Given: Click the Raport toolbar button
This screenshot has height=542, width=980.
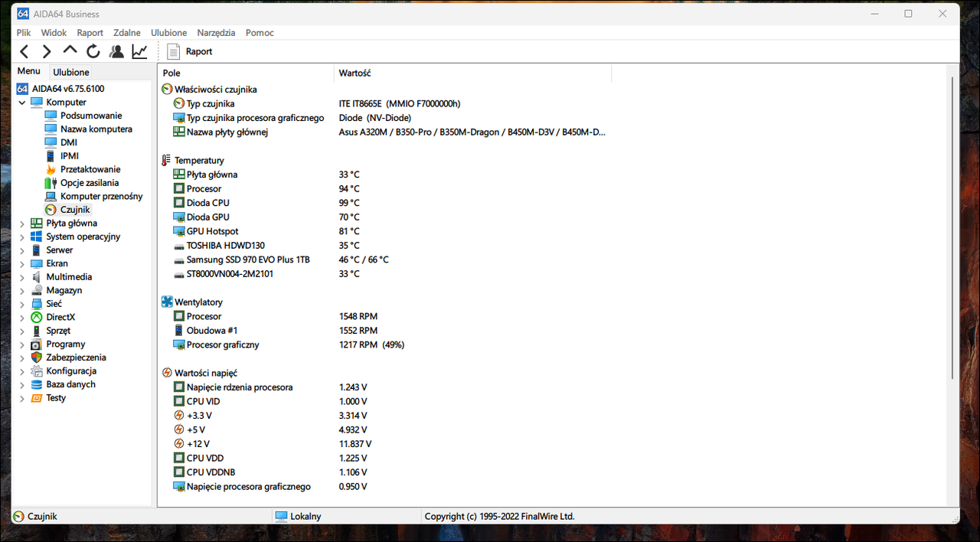Looking at the screenshot, I should click(x=190, y=51).
